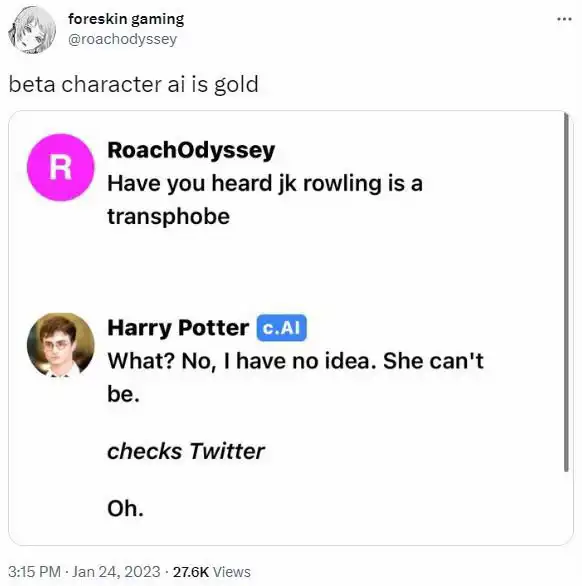The height and width of the screenshot is (586, 582).
Task: Open the three-dot more options menu
Action: [564, 19]
